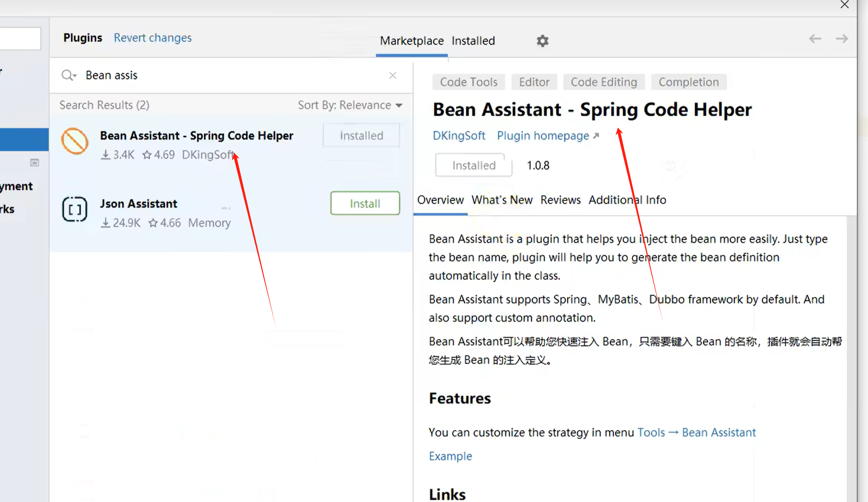Open the plugin settings gear menu
This screenshot has height=502, width=868.
(x=542, y=40)
